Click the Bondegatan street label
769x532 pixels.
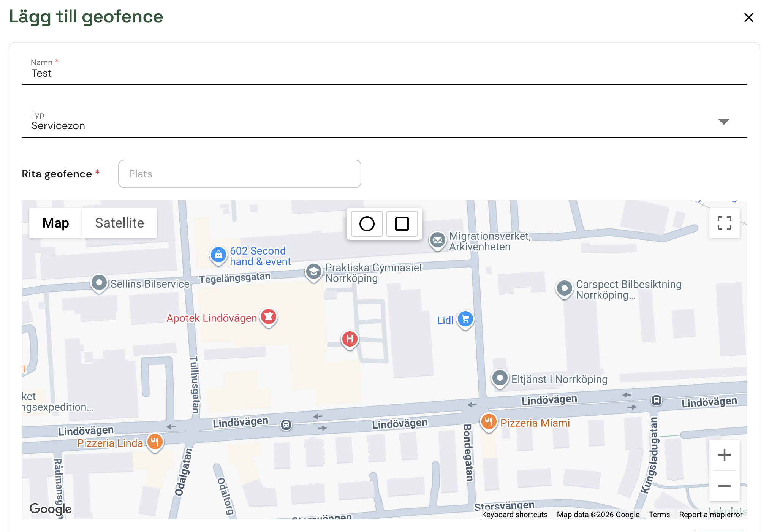(x=468, y=452)
